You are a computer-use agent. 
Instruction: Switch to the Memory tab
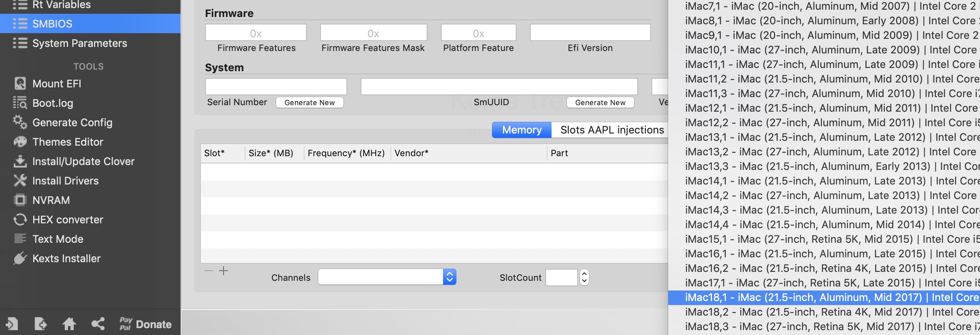[x=522, y=130]
